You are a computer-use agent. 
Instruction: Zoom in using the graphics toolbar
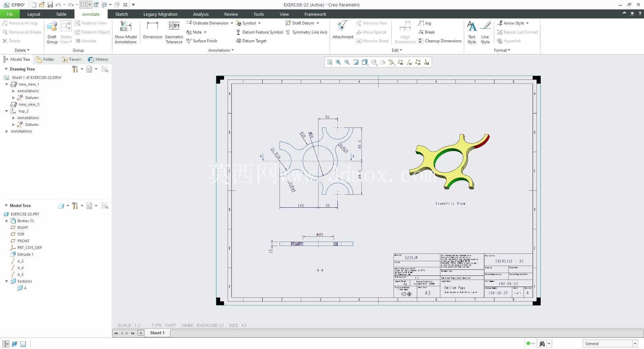[338, 62]
